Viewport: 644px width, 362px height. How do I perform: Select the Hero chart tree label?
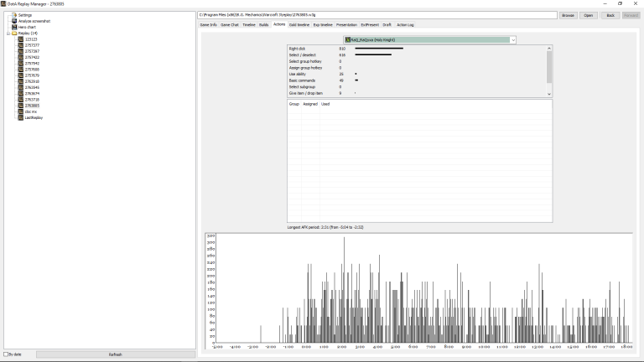pyautogui.click(x=27, y=27)
